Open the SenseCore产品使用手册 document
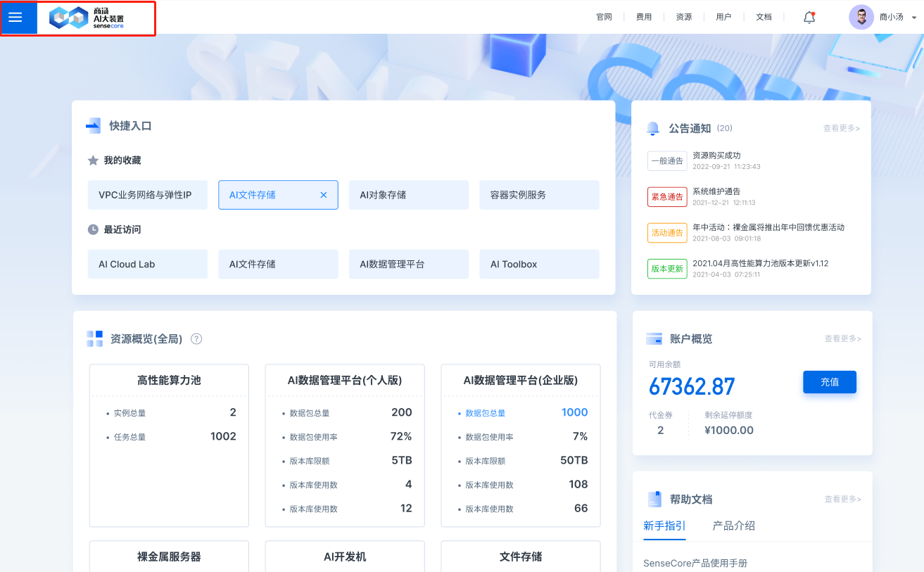 click(x=695, y=564)
